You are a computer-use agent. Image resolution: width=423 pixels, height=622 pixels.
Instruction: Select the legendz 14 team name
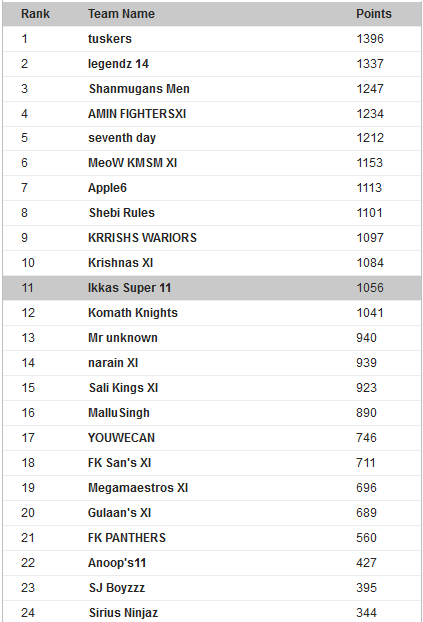pos(118,64)
